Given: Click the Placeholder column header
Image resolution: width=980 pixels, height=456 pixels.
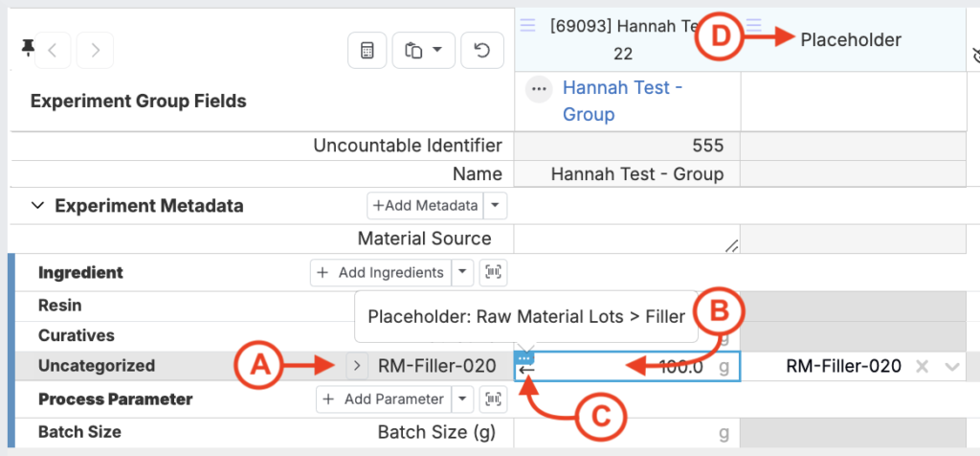Looking at the screenshot, I should (851, 39).
